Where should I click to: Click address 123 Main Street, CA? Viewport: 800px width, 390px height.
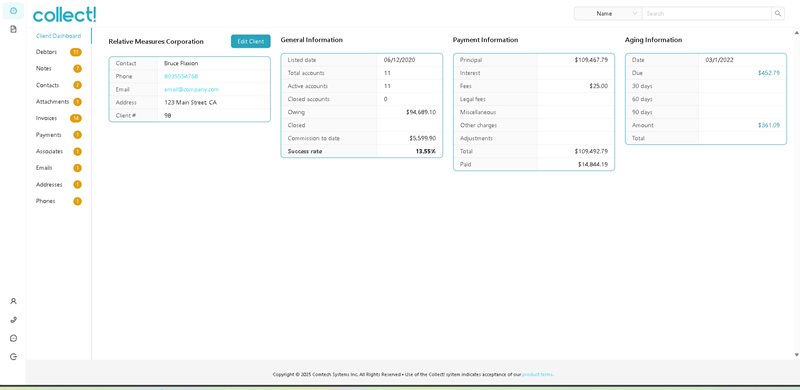click(x=190, y=103)
